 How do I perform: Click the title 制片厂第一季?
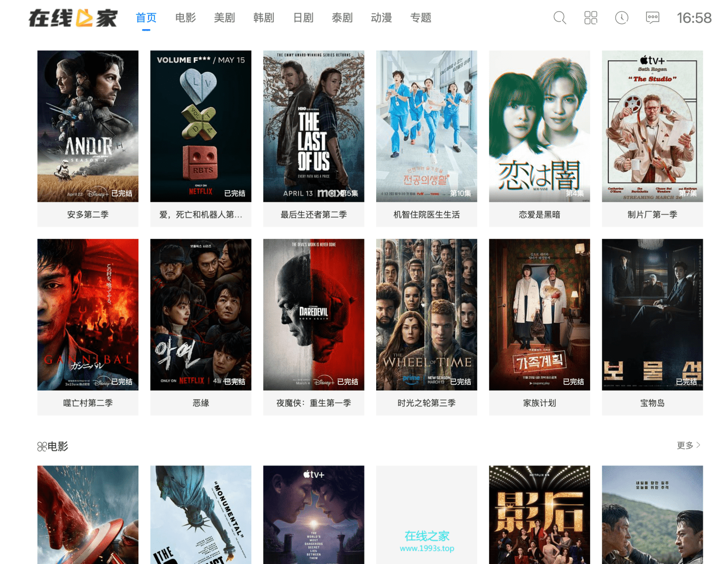[652, 215]
